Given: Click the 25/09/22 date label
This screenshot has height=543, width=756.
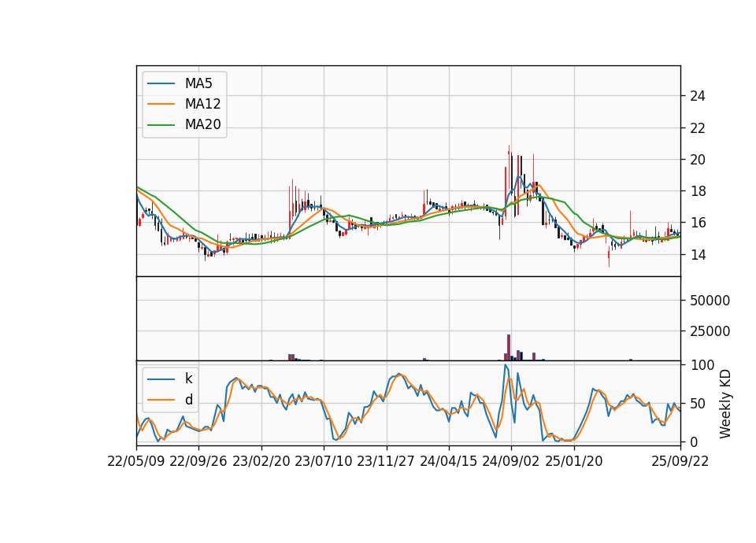Looking at the screenshot, I should (680, 462).
